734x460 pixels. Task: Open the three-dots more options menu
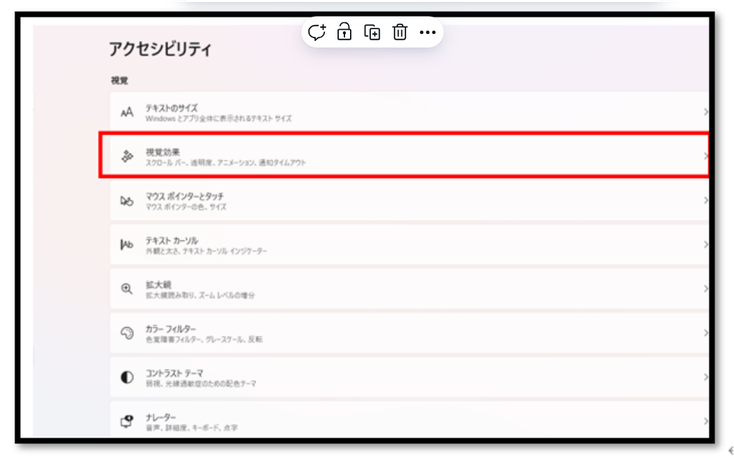pos(427,32)
